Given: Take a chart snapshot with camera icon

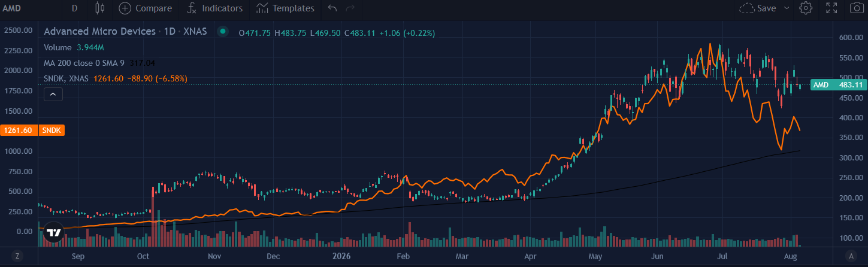Looking at the screenshot, I should pyautogui.click(x=856, y=8).
